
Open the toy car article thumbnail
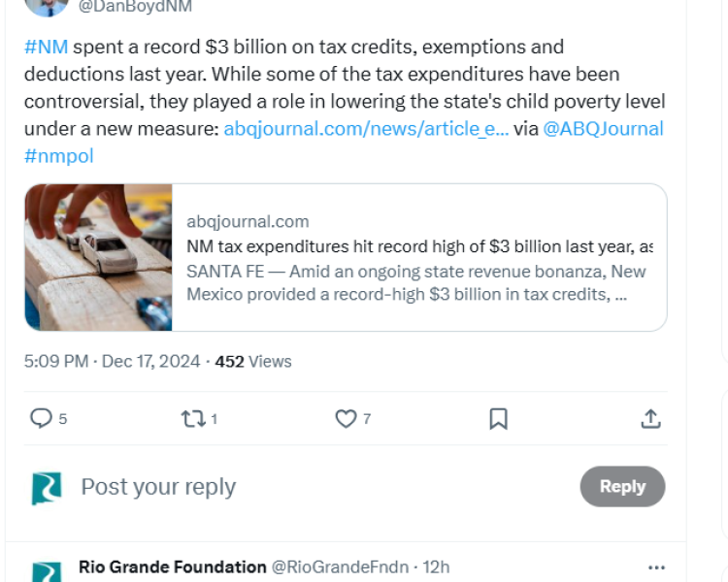point(99,257)
